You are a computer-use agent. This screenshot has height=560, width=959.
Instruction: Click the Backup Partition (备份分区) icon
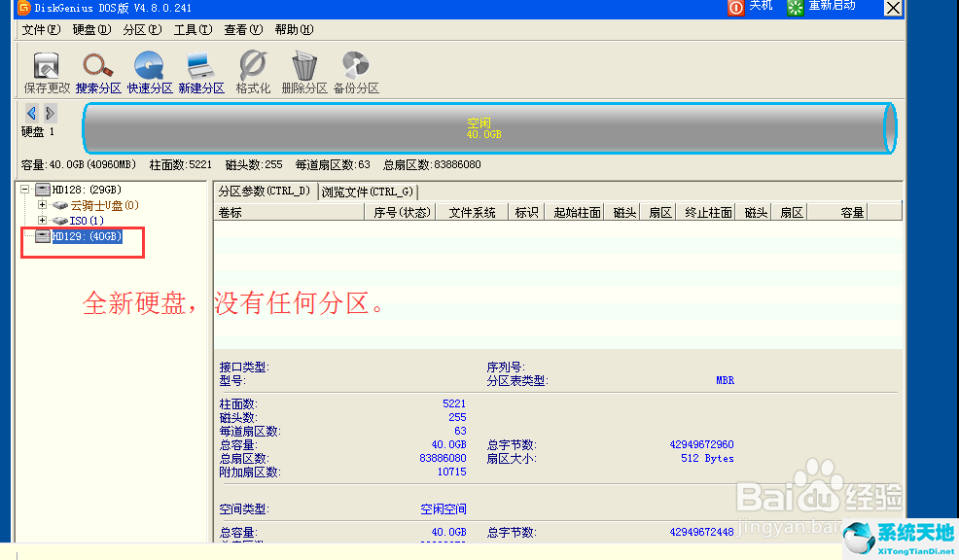coord(356,71)
